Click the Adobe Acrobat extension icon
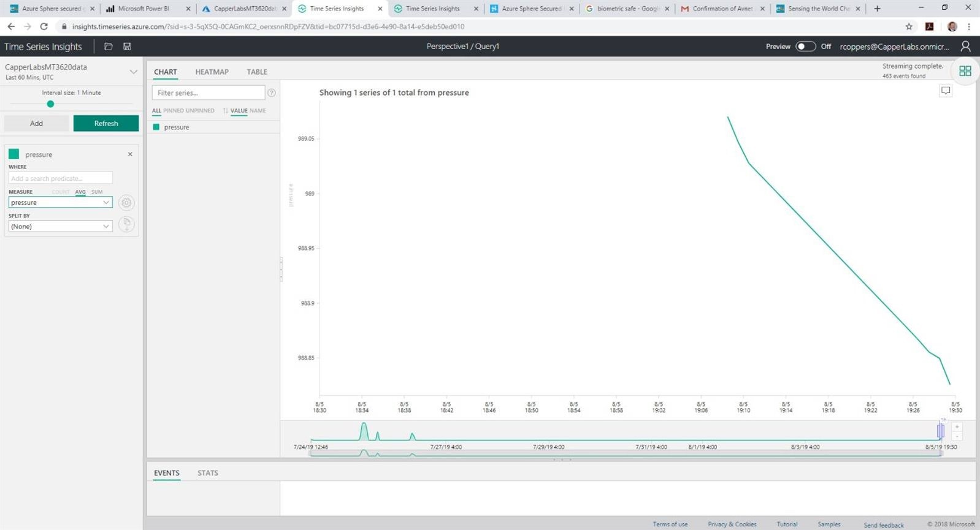The height and width of the screenshot is (530, 980). (930, 26)
